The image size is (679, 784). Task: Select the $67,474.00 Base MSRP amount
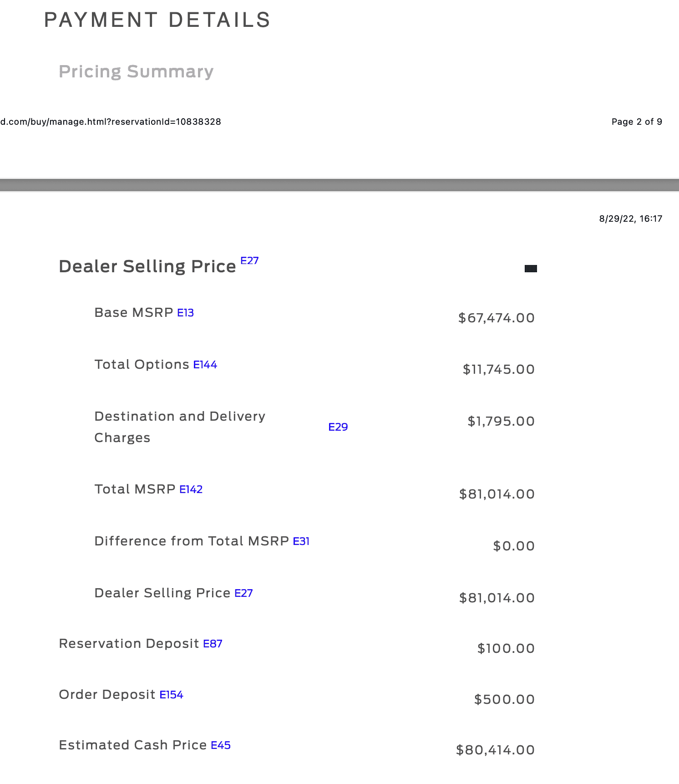(x=496, y=318)
